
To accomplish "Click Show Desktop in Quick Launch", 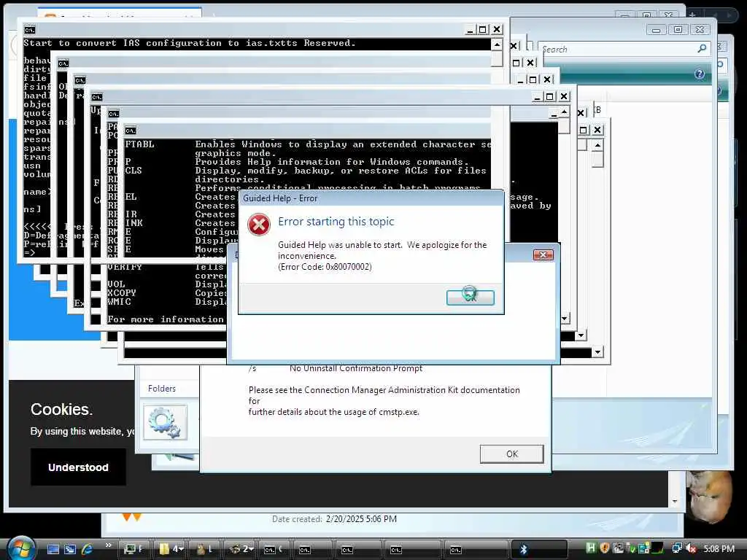I will coord(53,549).
